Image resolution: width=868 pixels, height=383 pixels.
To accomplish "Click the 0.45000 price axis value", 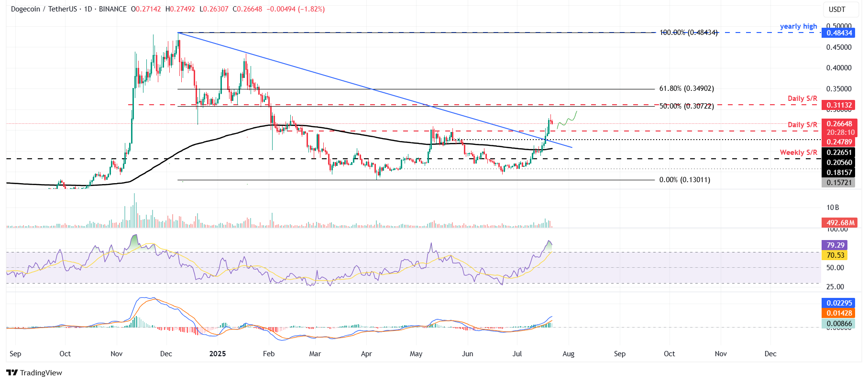I will pyautogui.click(x=839, y=47).
